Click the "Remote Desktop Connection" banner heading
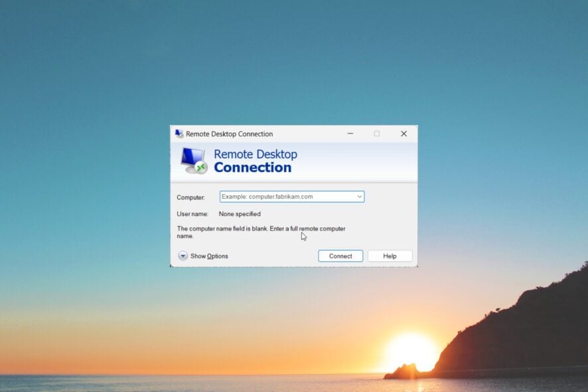Image resolution: width=588 pixels, height=392 pixels. (x=256, y=161)
